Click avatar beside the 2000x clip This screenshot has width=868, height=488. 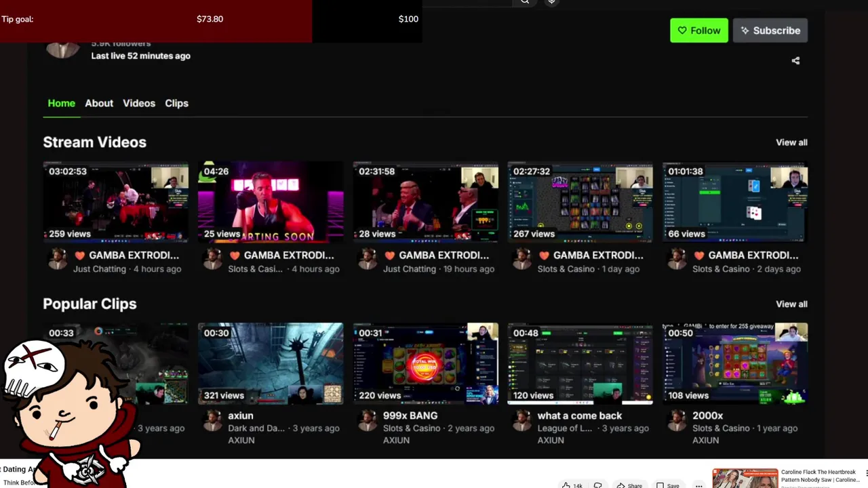677,420
